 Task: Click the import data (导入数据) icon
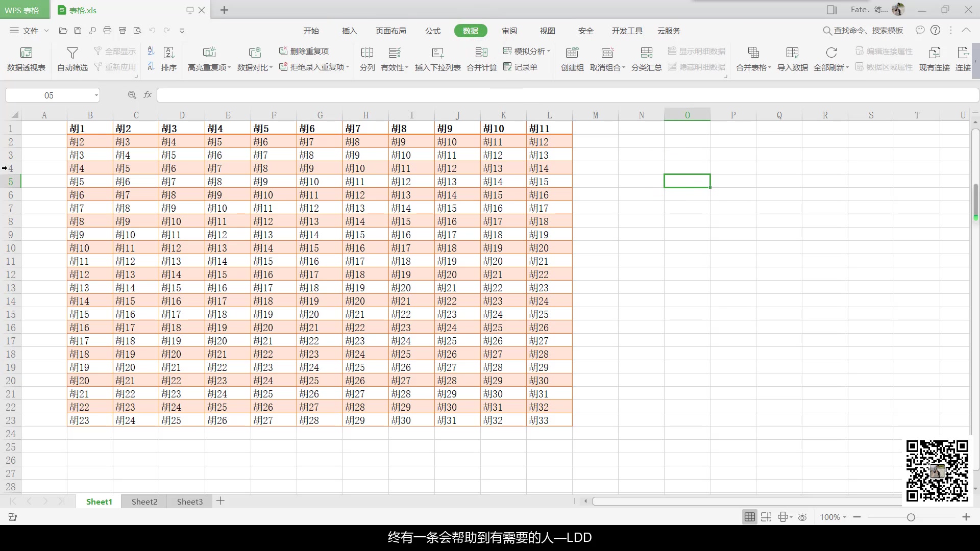click(x=792, y=53)
